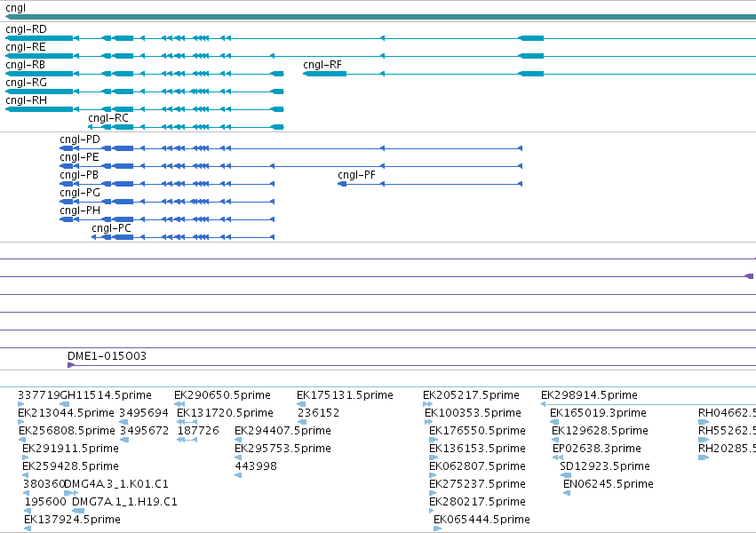Select EST EK280217.5prime

477,502
